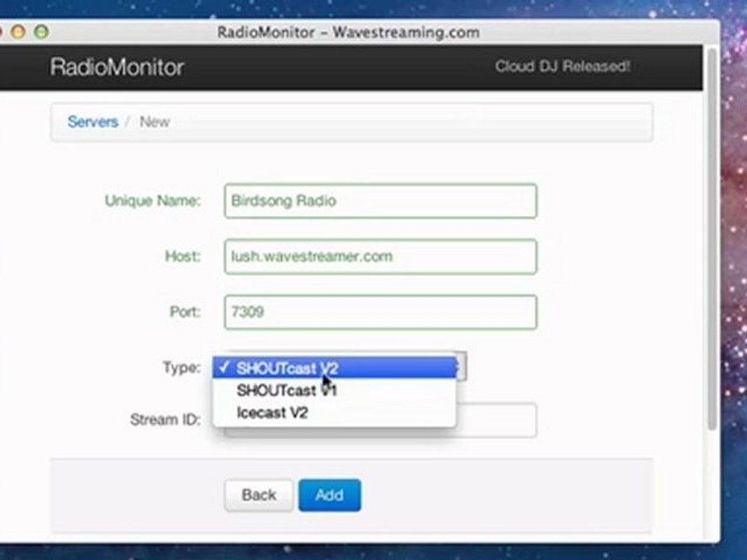
Task: Click the page's vertical scrollbar
Action: (712, 238)
